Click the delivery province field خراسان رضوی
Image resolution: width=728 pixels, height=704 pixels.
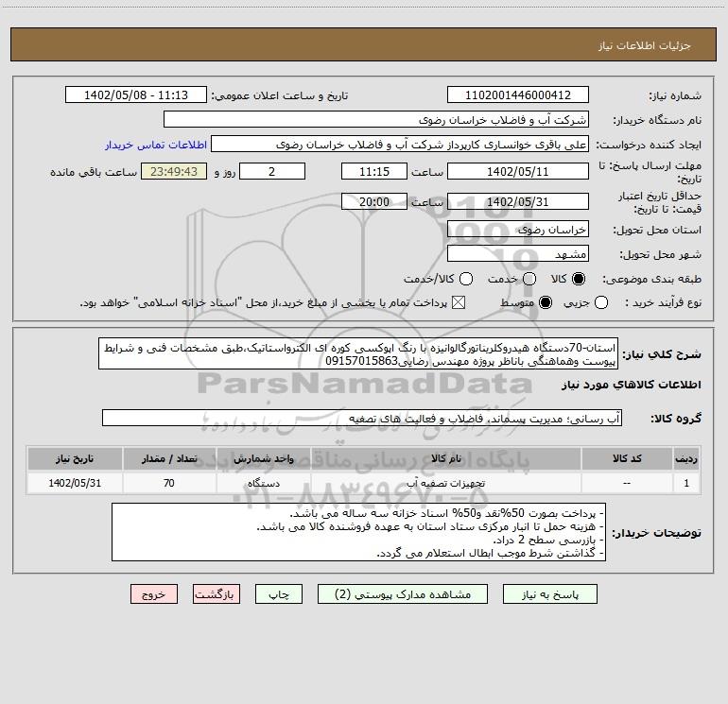coord(518,229)
